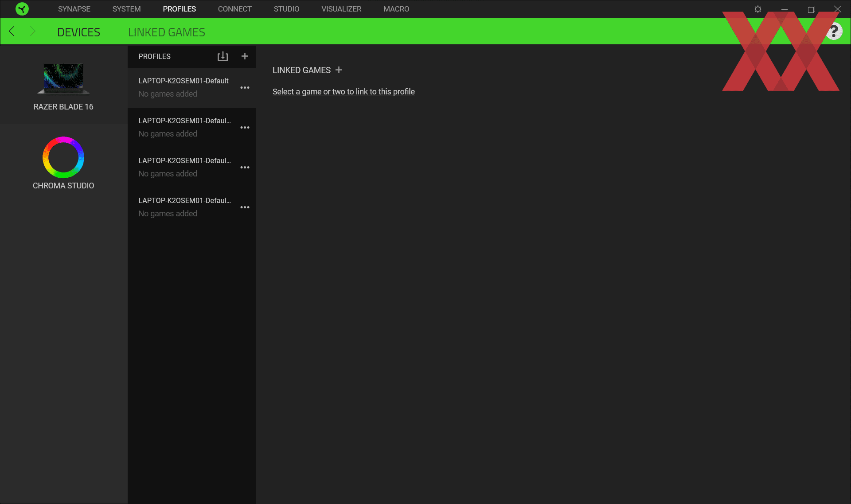Click 'Select a game or two' link
The width and height of the screenshot is (851, 504).
(344, 92)
